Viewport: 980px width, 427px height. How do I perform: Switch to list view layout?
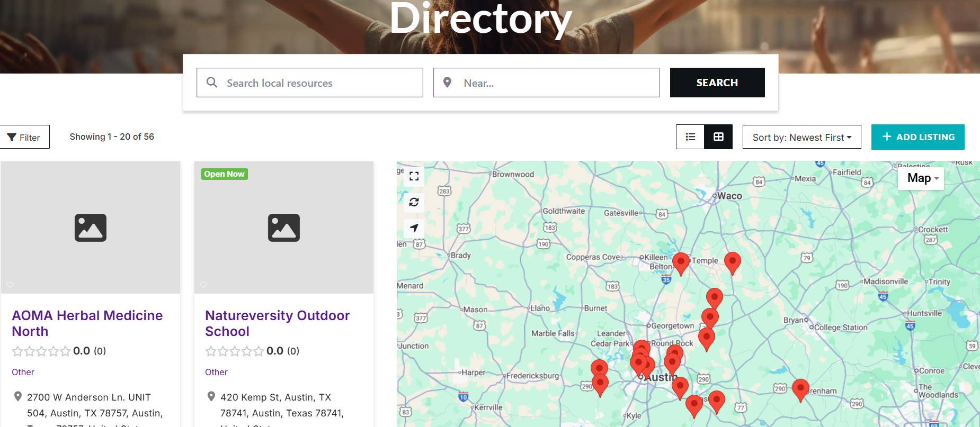pos(690,137)
